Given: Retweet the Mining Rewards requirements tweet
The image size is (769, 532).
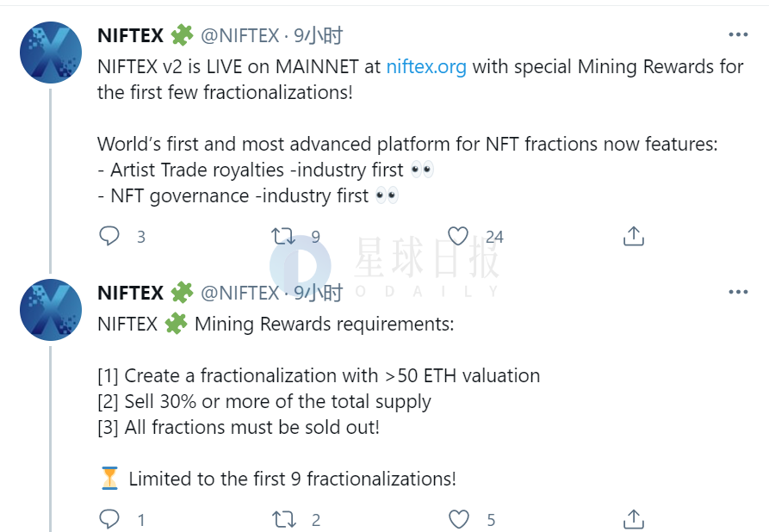Looking at the screenshot, I should click(283, 519).
